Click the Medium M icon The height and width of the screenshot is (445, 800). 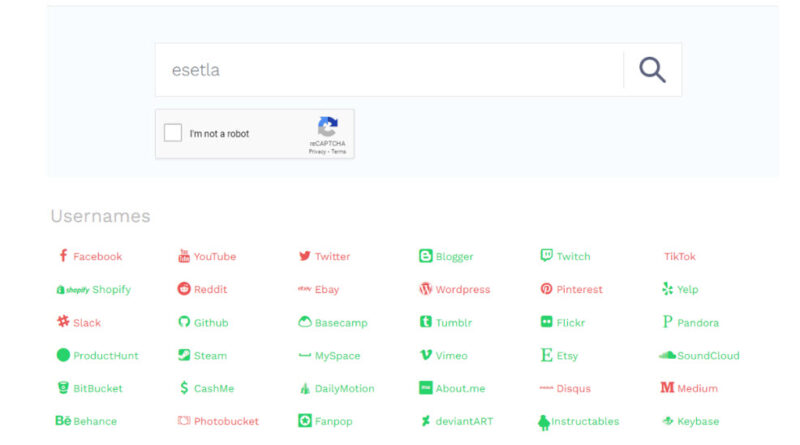click(x=667, y=388)
